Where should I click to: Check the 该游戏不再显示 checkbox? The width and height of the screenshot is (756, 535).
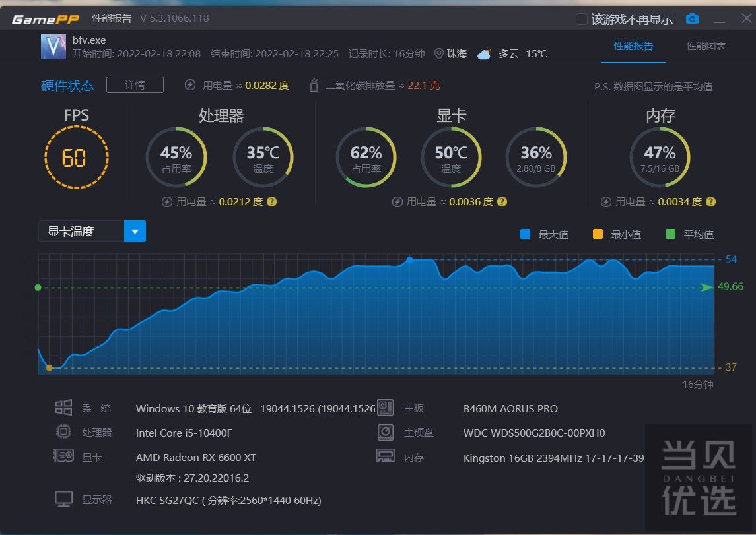pos(582,19)
